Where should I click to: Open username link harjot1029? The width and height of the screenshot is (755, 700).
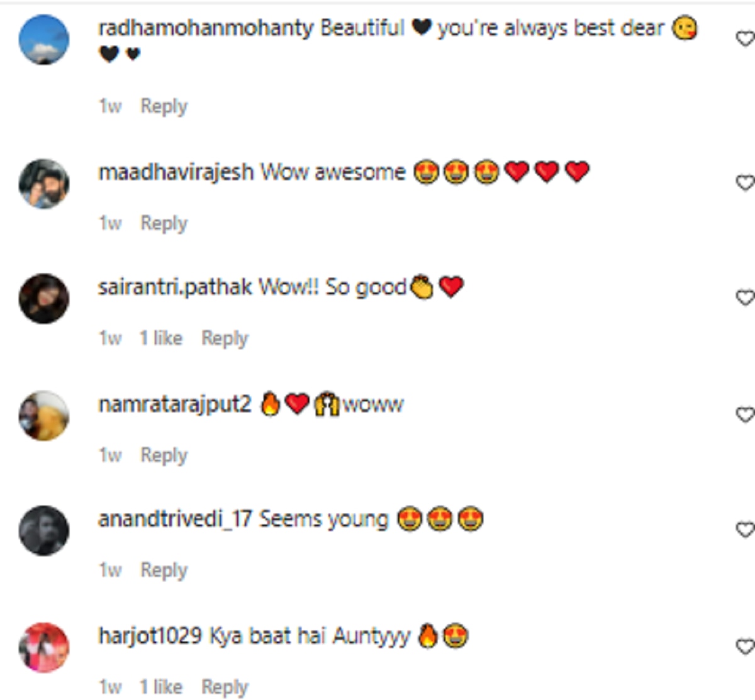(x=150, y=636)
